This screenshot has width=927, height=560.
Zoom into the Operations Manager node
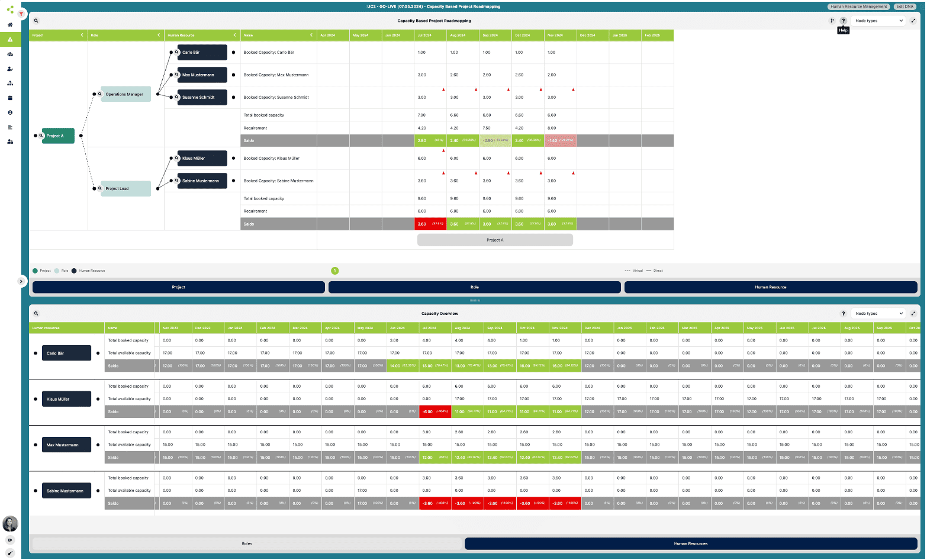coord(99,94)
